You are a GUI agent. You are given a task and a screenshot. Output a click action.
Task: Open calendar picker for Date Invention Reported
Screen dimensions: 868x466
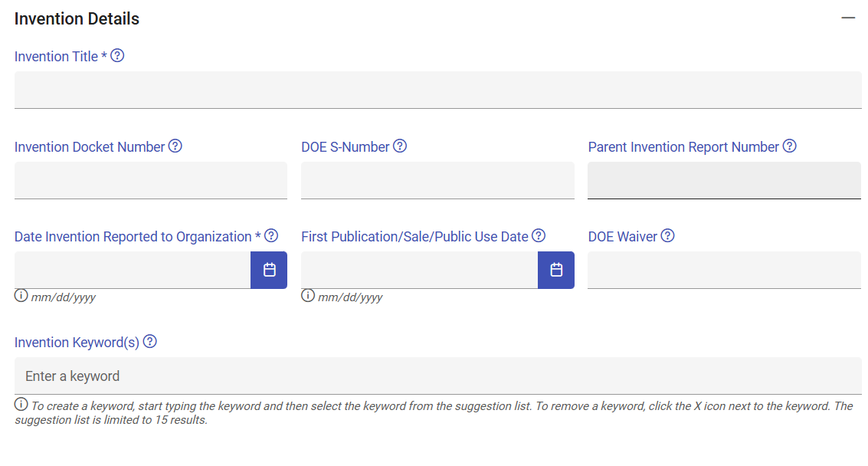[269, 270]
